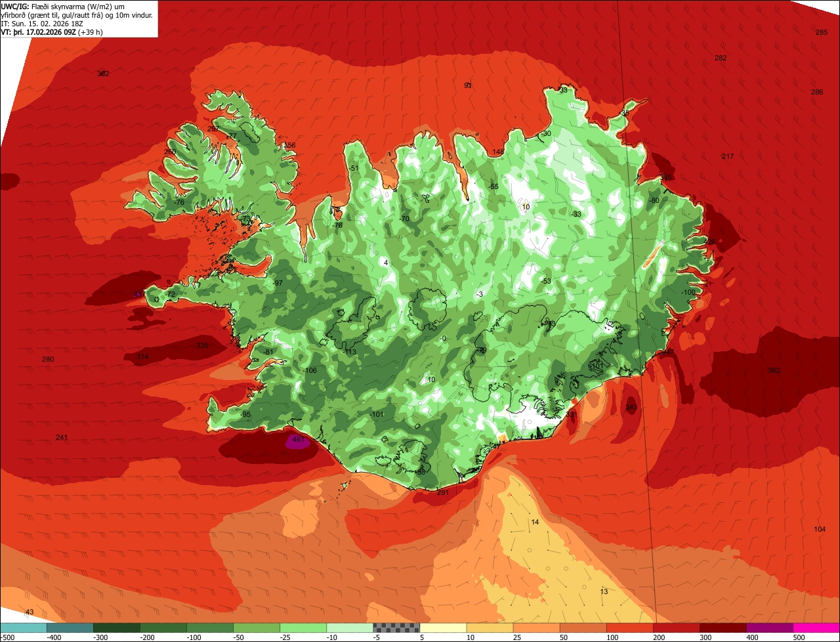Click the '(+39 h)' forecast offset text
840x642 pixels.
90,32
